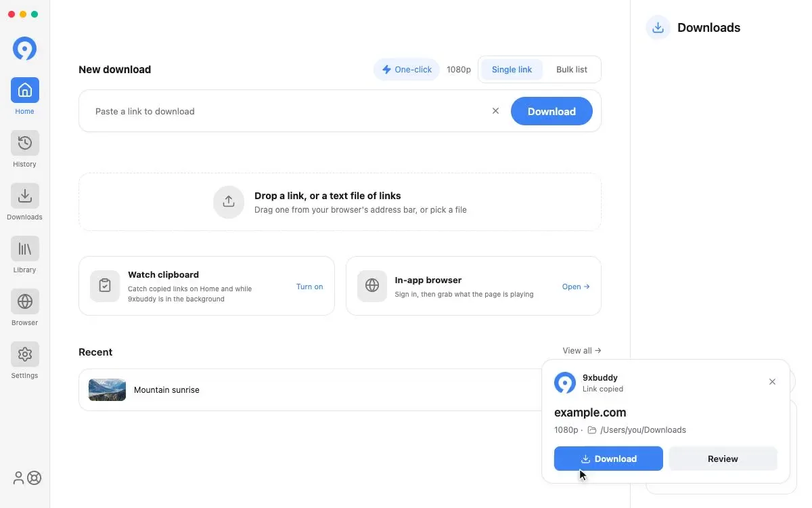Click the /Users/you/Downloads path in notification
Screen dimensions: 812x508
pos(643,430)
